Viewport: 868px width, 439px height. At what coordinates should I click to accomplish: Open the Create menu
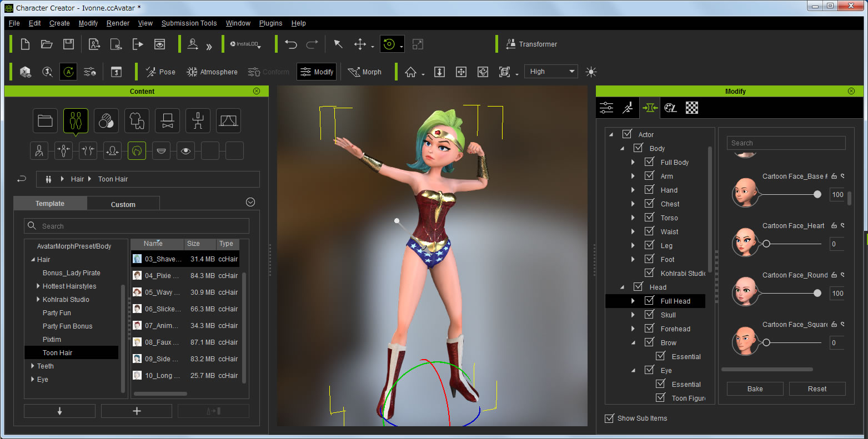point(59,23)
